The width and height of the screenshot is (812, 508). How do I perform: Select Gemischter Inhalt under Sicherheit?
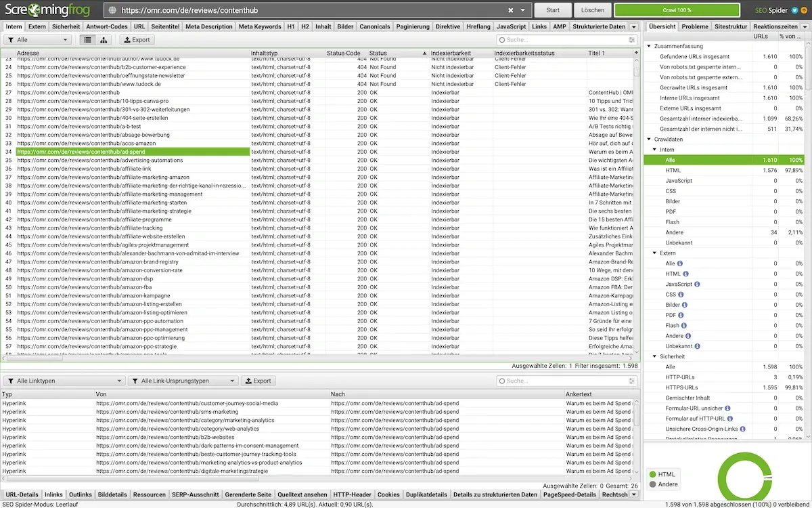click(x=724, y=398)
